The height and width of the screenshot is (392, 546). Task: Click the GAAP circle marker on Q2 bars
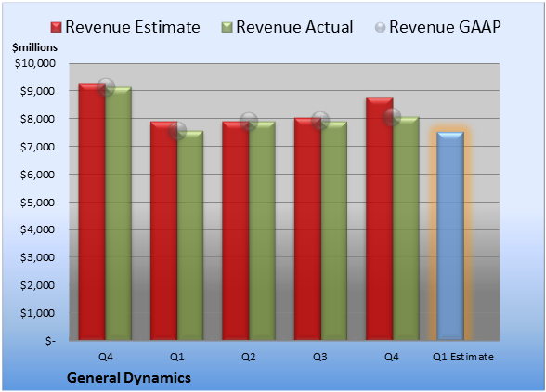tap(249, 122)
